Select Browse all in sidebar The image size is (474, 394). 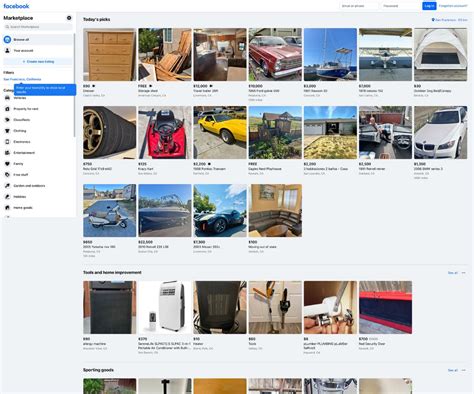(x=38, y=39)
